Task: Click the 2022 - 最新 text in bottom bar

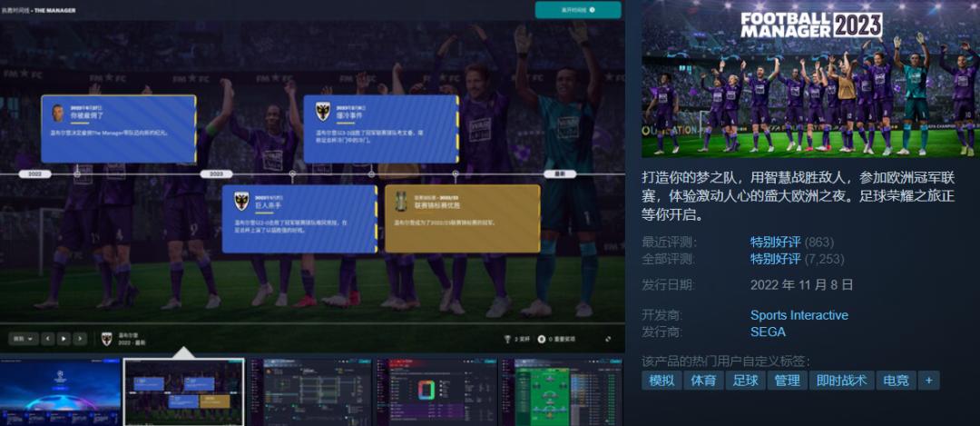Action: coord(132,343)
